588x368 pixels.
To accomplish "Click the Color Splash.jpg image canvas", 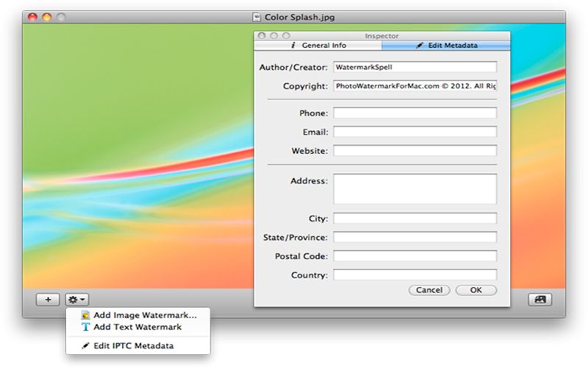I will 138,156.
